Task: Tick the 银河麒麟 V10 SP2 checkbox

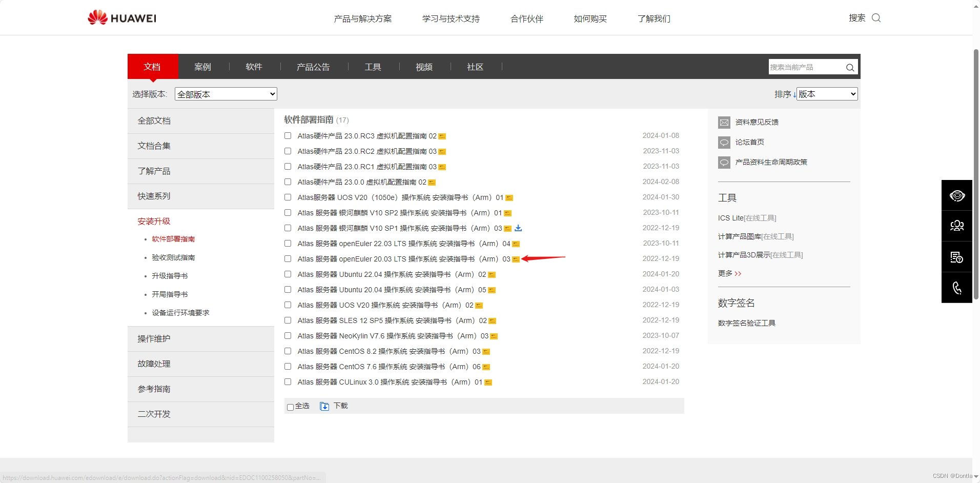Action: pyautogui.click(x=288, y=213)
